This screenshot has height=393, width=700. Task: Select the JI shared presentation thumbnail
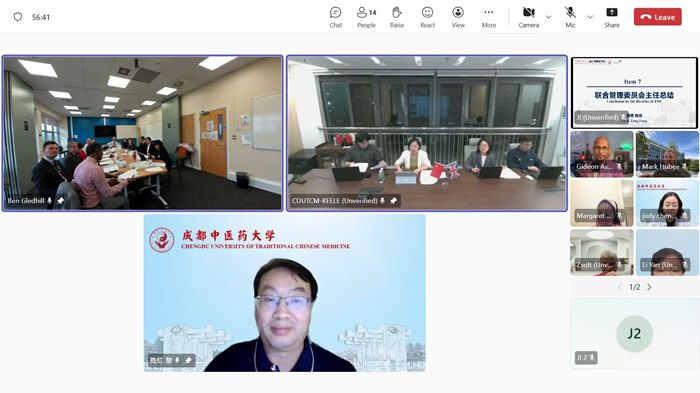point(634,92)
